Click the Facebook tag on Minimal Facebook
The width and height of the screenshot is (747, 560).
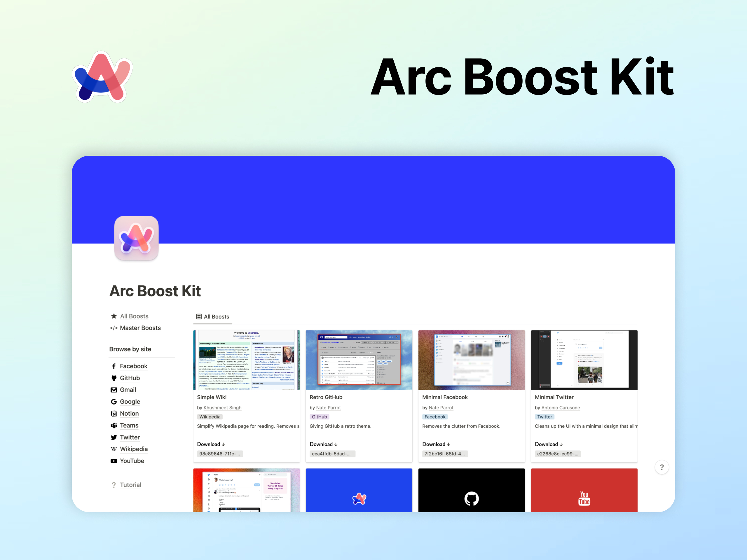pyautogui.click(x=435, y=417)
